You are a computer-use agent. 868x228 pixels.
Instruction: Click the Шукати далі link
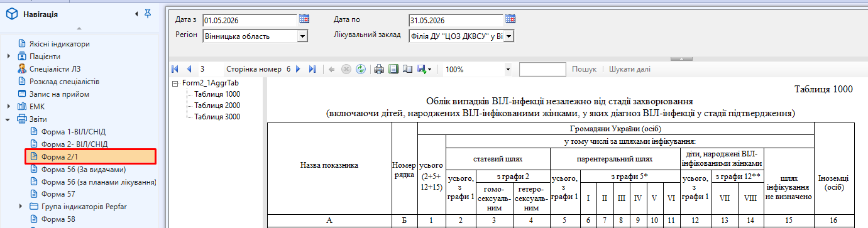(630, 69)
